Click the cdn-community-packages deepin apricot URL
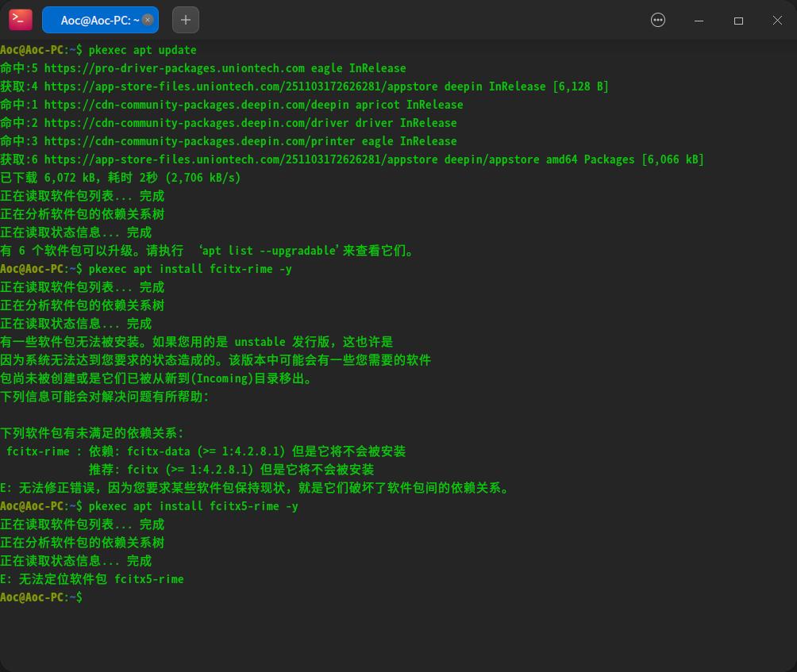 (197, 105)
